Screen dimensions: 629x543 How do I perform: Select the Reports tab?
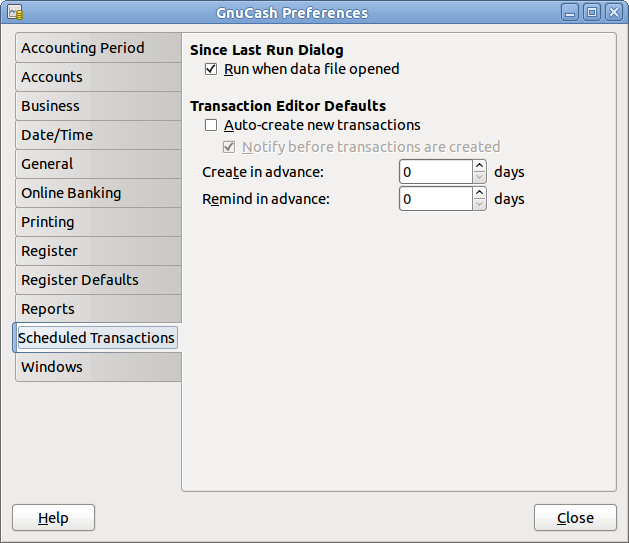click(x=48, y=309)
